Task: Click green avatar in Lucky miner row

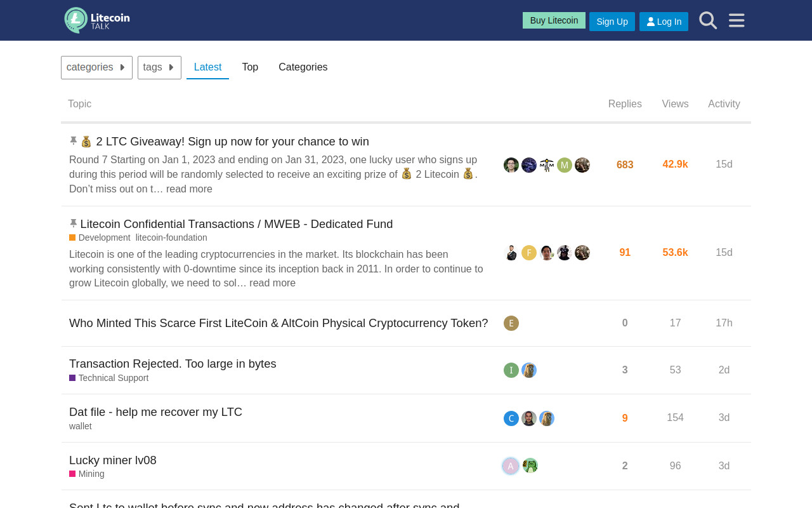Action: click(x=530, y=465)
